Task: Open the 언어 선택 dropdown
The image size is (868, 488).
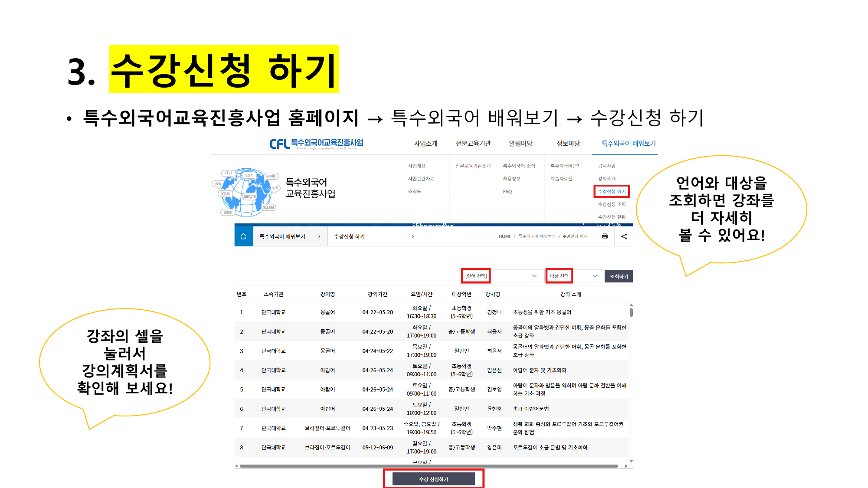Action: (x=502, y=276)
